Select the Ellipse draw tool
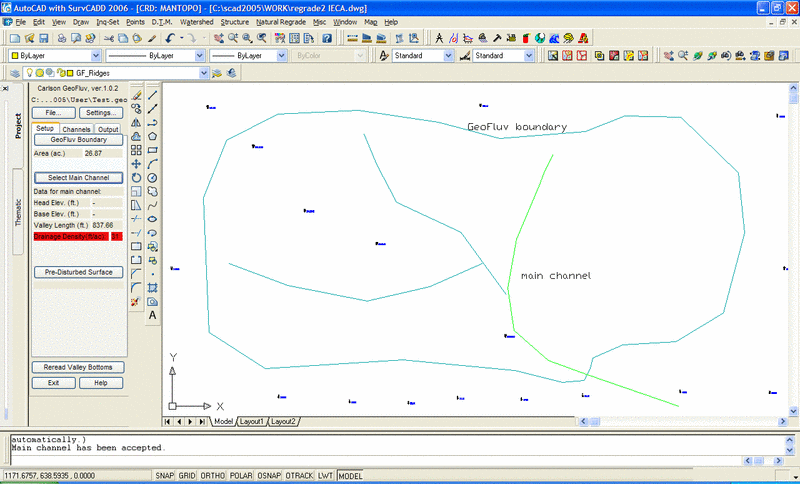This screenshot has height=484, width=800. 153,219
